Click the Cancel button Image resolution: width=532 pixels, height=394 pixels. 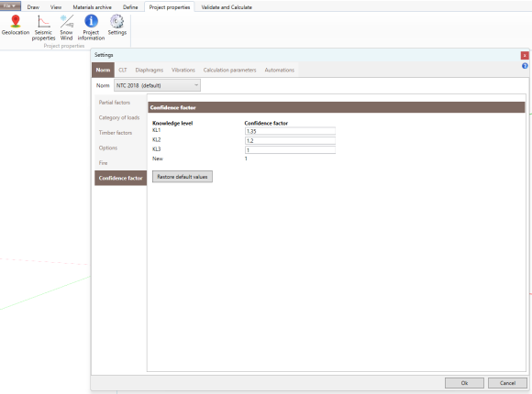click(507, 383)
